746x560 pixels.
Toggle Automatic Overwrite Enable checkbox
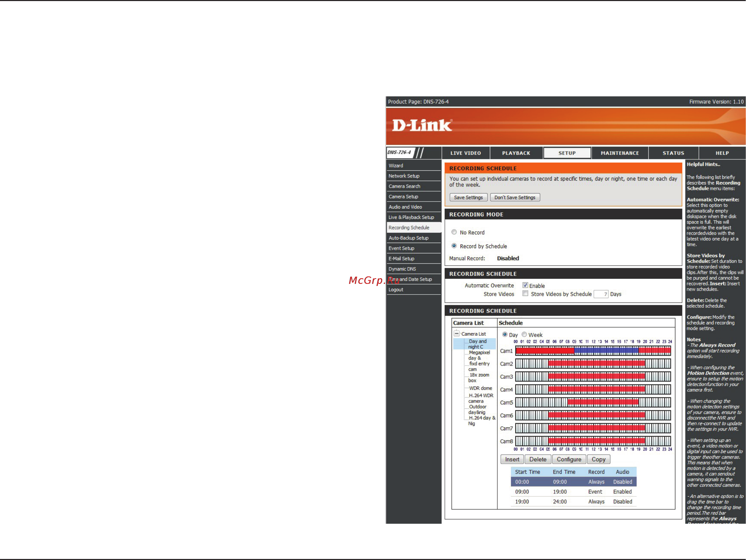click(x=525, y=285)
